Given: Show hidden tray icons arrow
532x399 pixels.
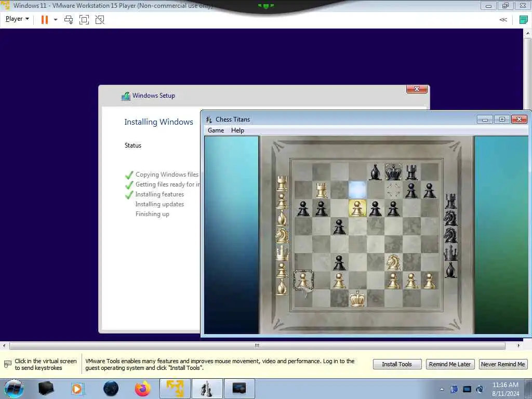Looking at the screenshot, I should coord(442,389).
